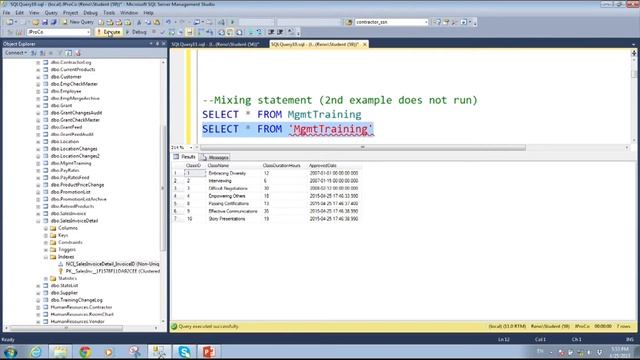Click the ClassName column header
Image resolution: width=640 pixels, height=360 pixels.
[x=233, y=166]
